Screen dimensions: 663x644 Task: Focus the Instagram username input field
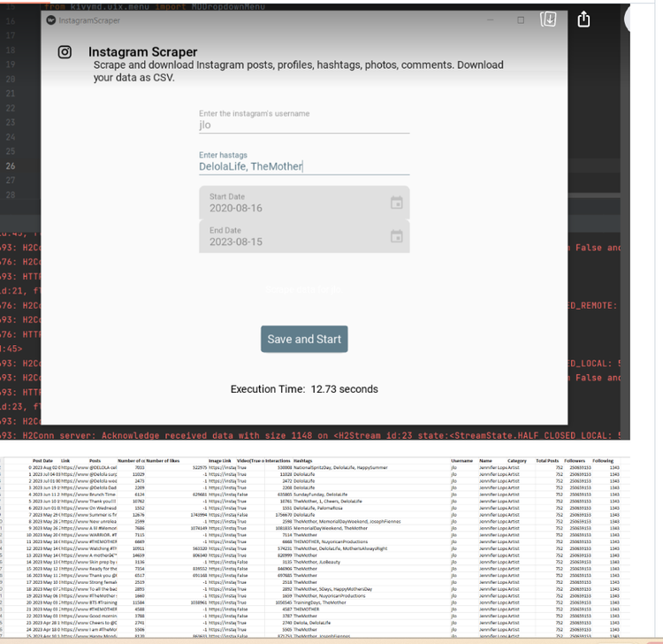pos(303,125)
